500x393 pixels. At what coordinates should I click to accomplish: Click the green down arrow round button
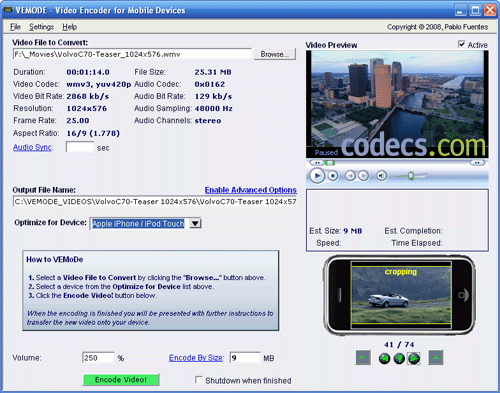(x=399, y=358)
